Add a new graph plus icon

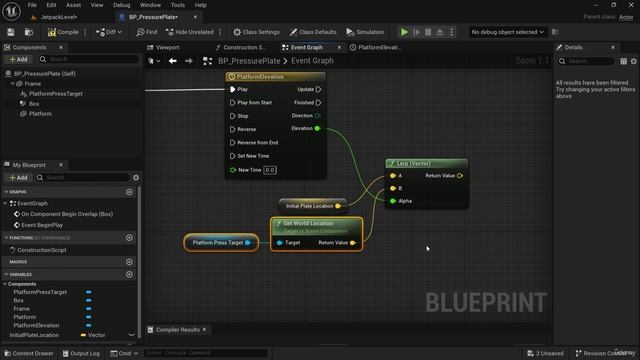[129, 191]
